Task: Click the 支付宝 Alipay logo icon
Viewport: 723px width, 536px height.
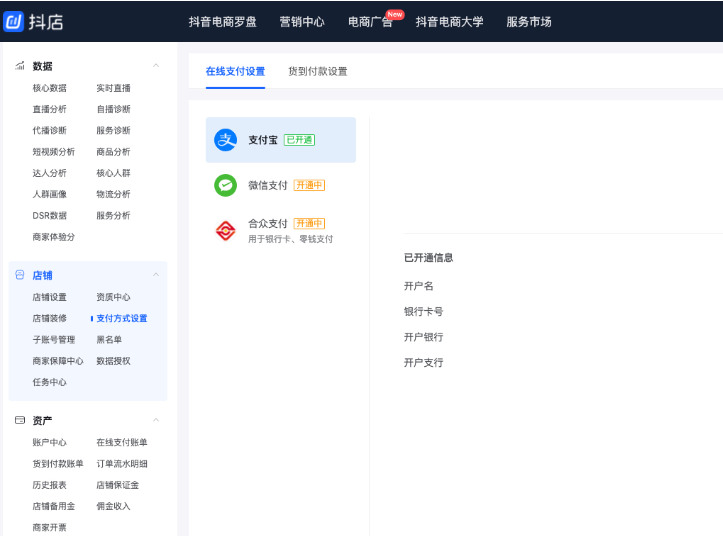Action: [x=225, y=140]
